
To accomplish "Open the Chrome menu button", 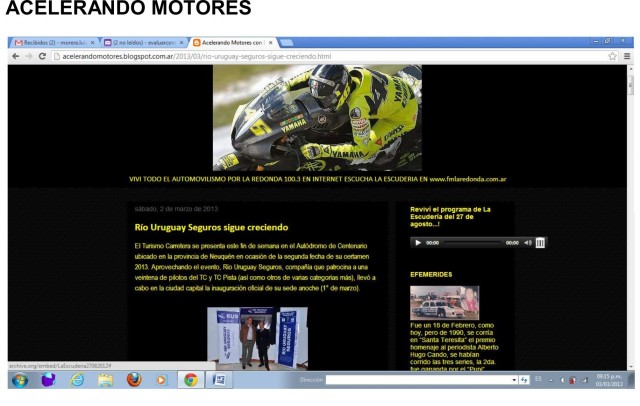I will coord(627,57).
